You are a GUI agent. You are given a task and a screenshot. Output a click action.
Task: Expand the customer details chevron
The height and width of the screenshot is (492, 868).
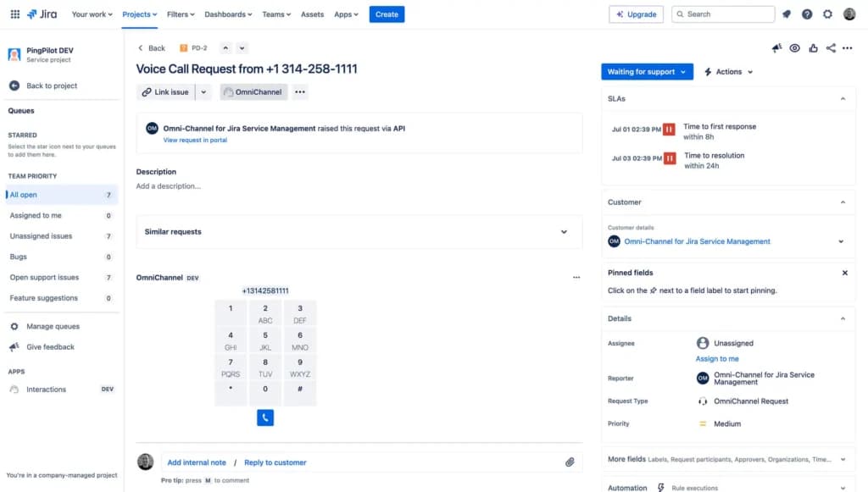click(841, 241)
